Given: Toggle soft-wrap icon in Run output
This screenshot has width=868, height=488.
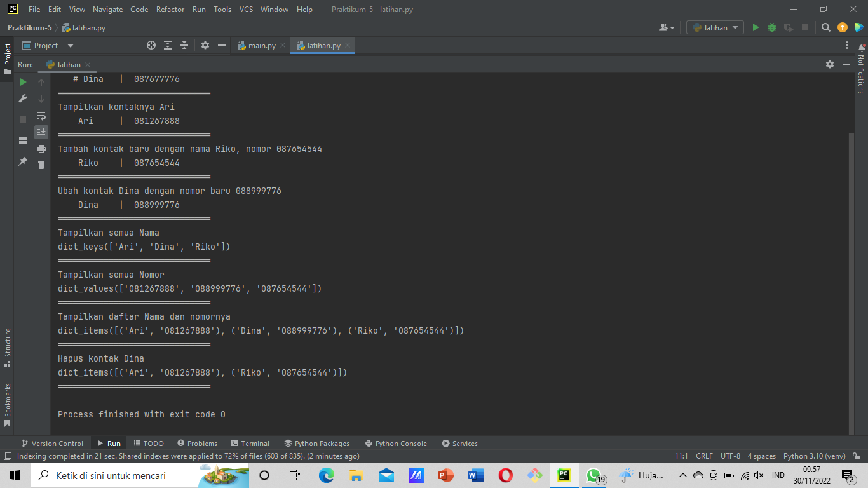Looking at the screenshot, I should 41,116.
